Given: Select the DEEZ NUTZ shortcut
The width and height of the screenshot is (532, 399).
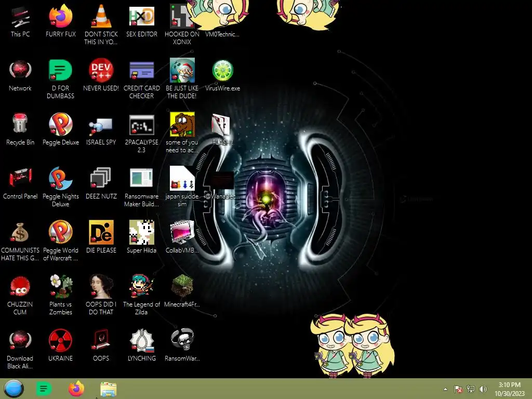Looking at the screenshot, I should click(x=101, y=178).
